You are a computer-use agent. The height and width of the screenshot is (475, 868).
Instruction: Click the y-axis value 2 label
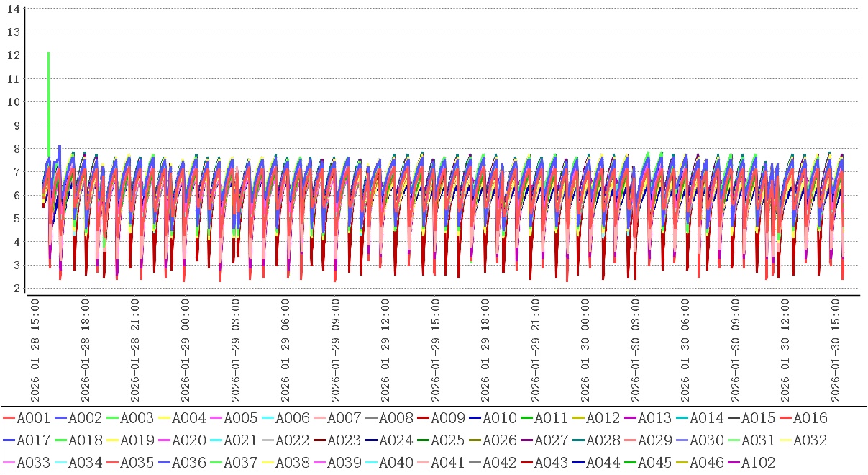pyautogui.click(x=15, y=289)
